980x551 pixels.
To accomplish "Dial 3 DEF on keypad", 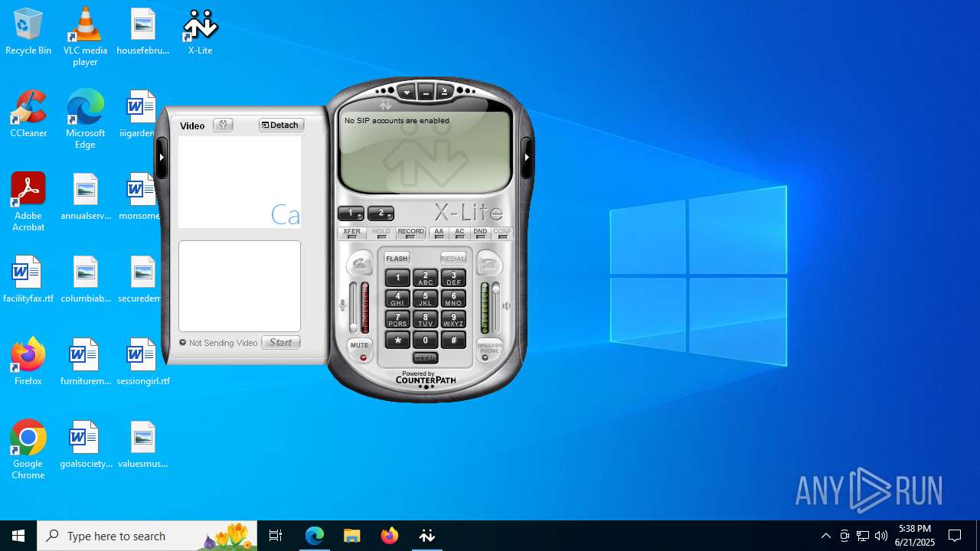I will coord(453,278).
